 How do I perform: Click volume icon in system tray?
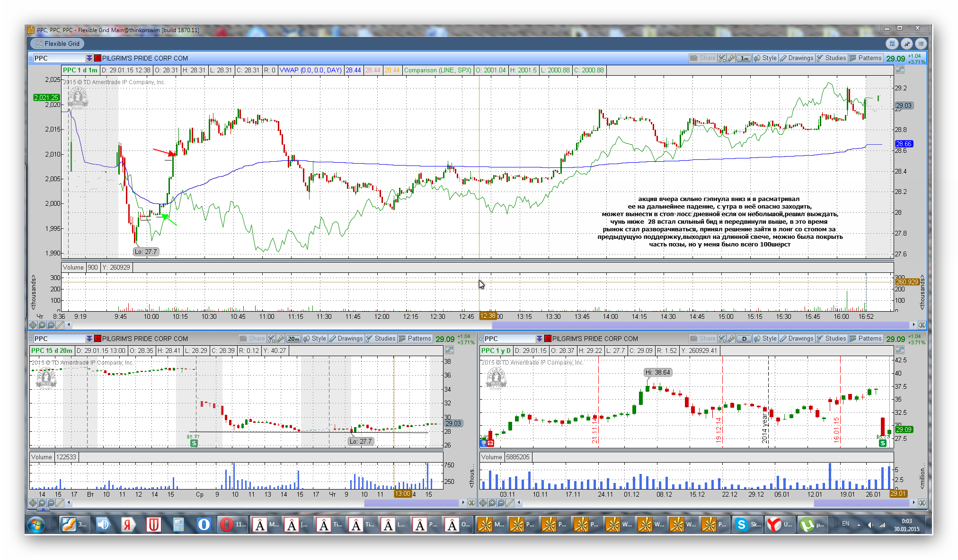[870, 525]
